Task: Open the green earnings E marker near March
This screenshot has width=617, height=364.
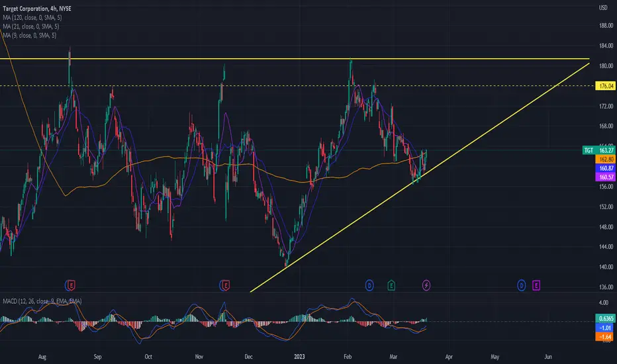Action: point(391,285)
